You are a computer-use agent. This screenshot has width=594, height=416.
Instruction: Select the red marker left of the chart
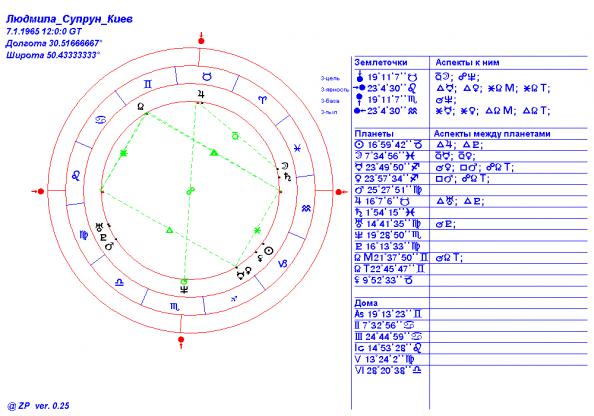tap(39, 191)
